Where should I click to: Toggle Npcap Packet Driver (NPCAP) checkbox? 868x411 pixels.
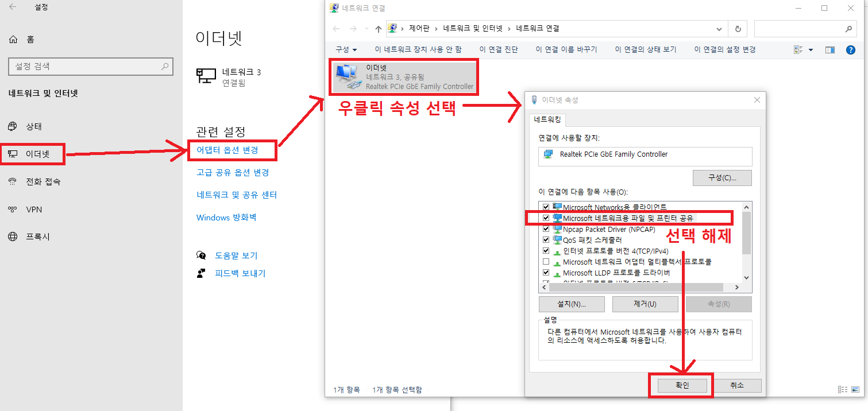[x=546, y=229]
